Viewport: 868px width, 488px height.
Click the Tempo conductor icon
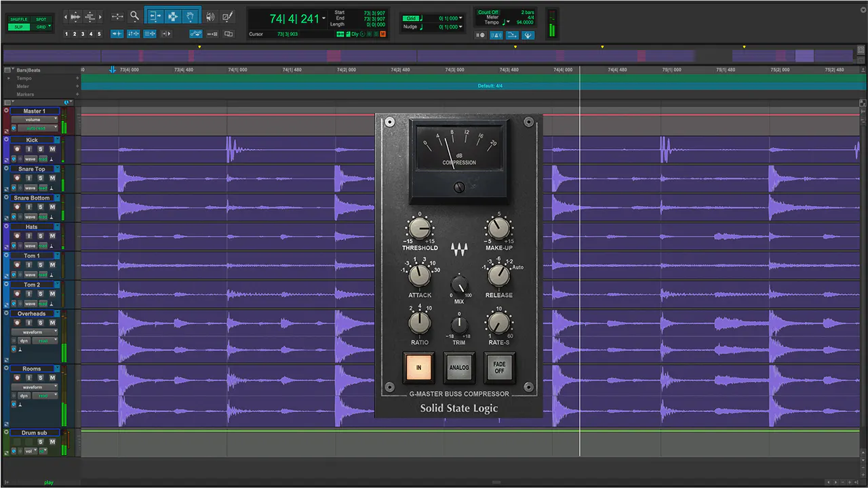tap(528, 35)
